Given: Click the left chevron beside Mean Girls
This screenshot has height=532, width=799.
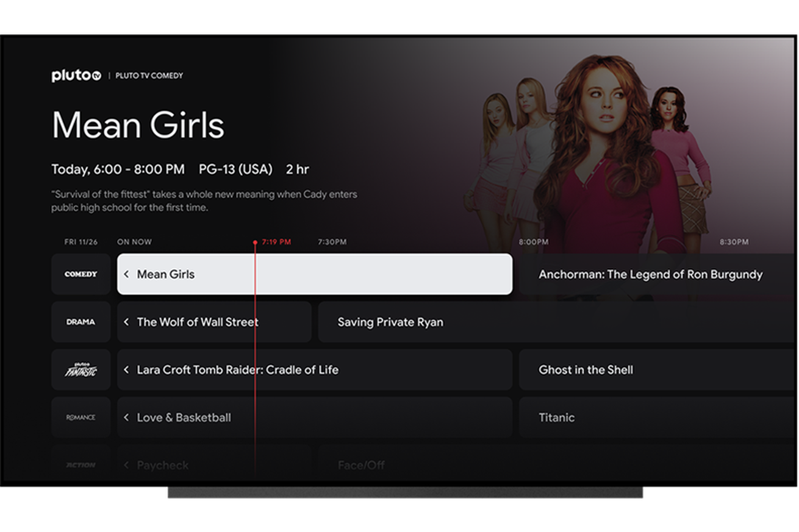Looking at the screenshot, I should click(x=126, y=274).
